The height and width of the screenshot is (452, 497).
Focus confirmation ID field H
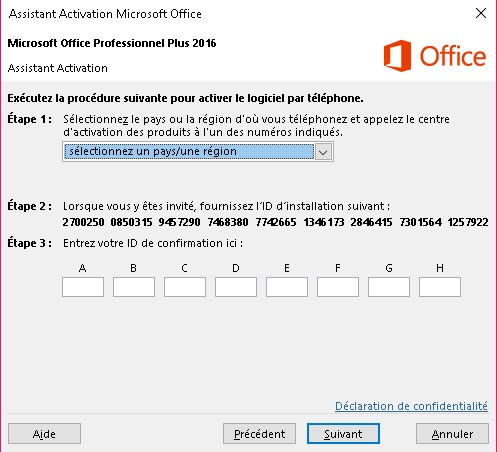pyautogui.click(x=440, y=287)
